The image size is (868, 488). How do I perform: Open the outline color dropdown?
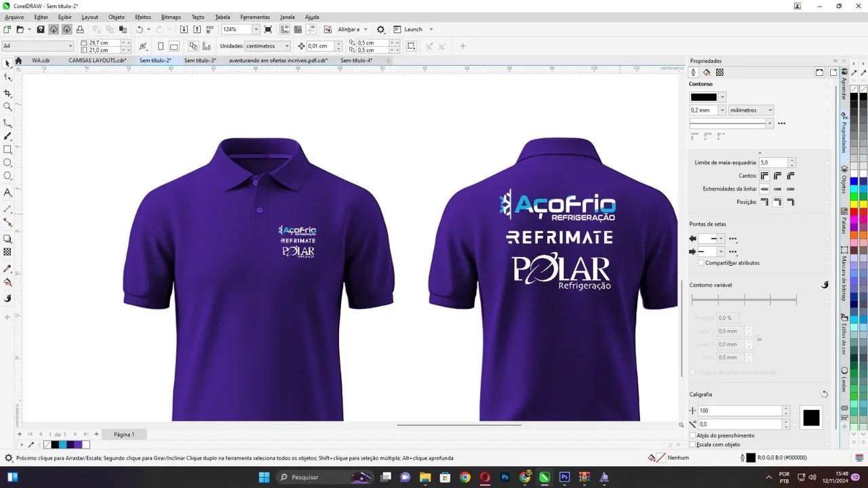pyautogui.click(x=722, y=97)
